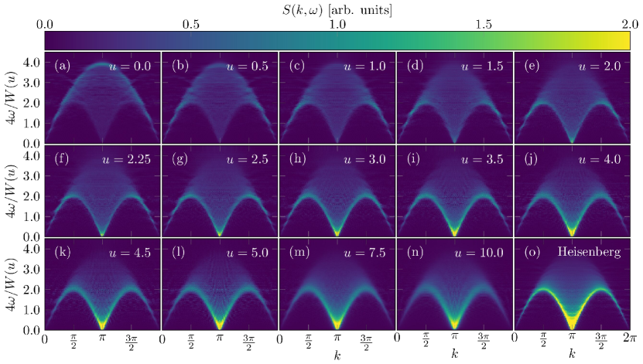Click panel label (d)
The width and height of the screenshot is (643, 364).
pyautogui.click(x=415, y=66)
